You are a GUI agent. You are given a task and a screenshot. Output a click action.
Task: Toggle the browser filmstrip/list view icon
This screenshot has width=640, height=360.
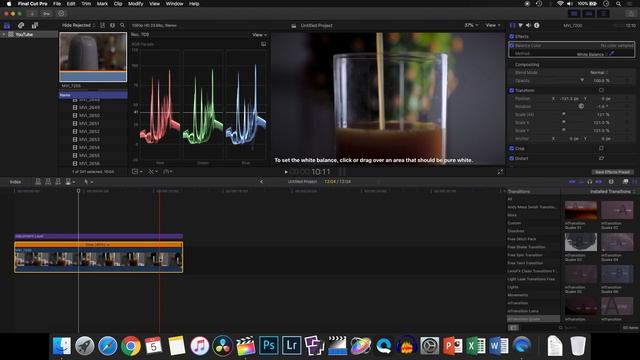[102, 25]
